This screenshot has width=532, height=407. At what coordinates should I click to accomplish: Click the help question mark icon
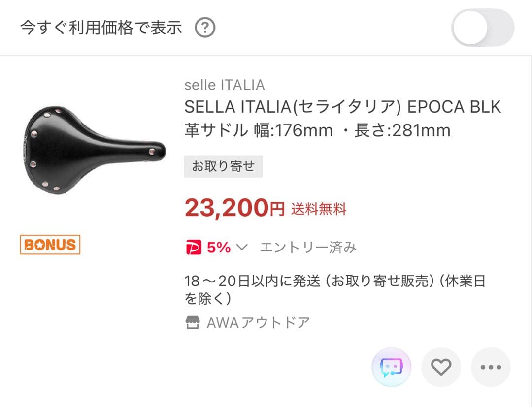[x=205, y=28]
